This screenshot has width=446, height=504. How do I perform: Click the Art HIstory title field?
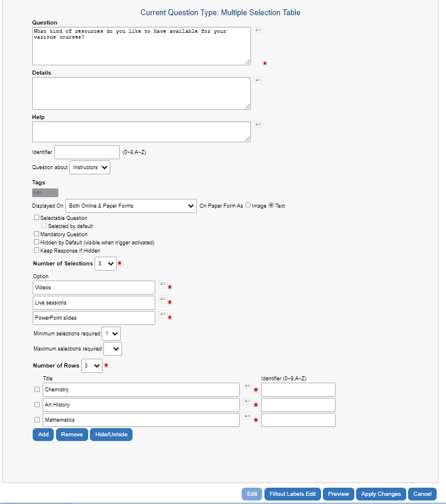[x=141, y=405]
